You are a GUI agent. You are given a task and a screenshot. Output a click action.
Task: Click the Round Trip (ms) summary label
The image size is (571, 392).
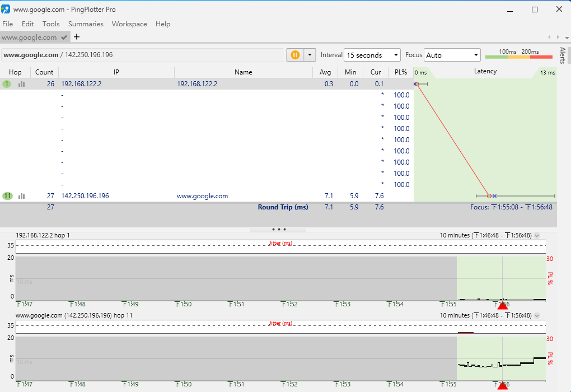tap(283, 207)
